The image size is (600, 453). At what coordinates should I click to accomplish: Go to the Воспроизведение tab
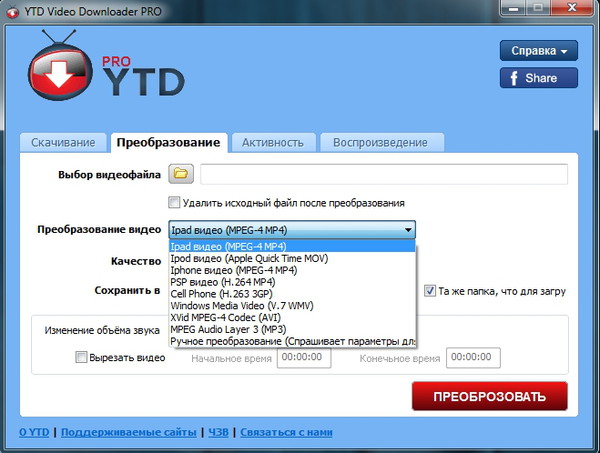tap(380, 142)
